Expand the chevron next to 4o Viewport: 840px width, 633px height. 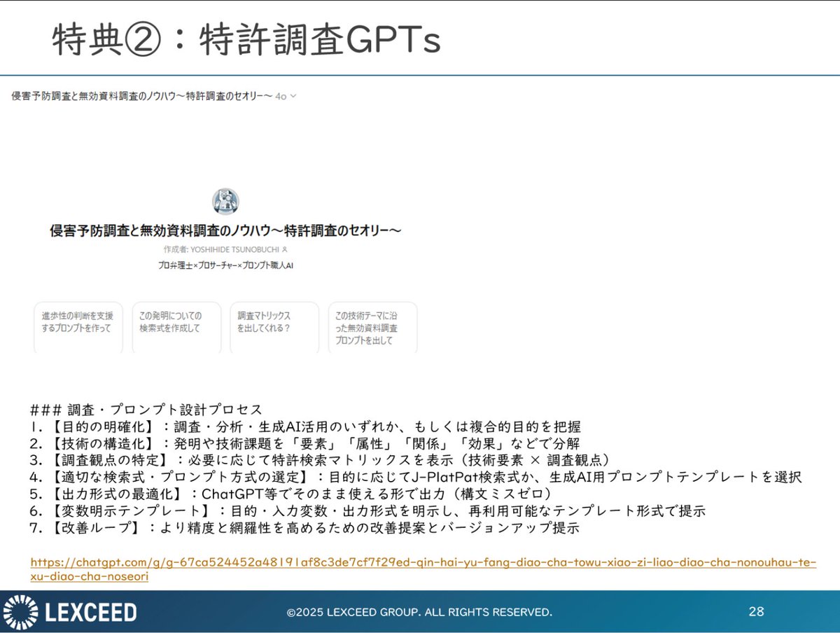tap(295, 96)
